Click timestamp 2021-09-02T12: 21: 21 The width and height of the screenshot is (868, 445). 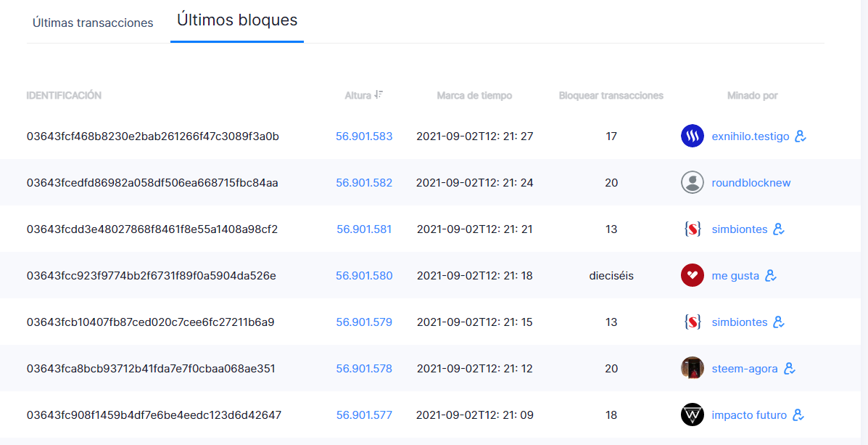pyautogui.click(x=474, y=229)
